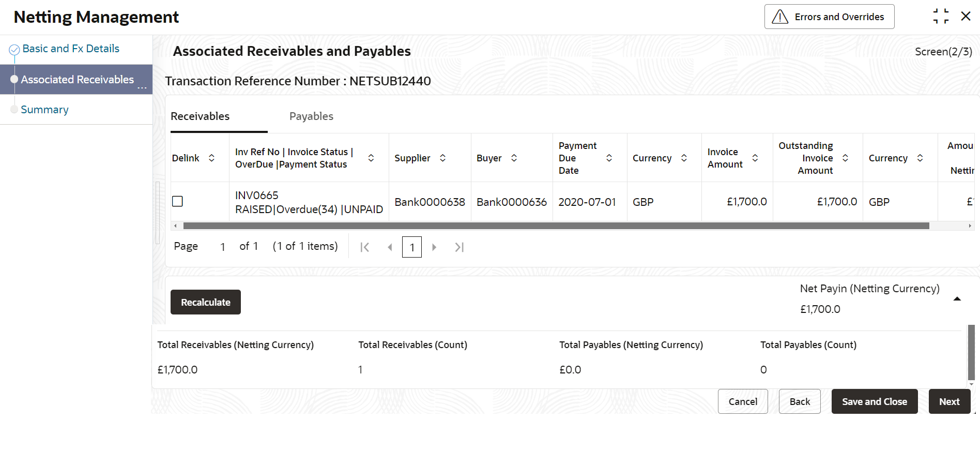This screenshot has height=465, width=980.
Task: Sort the Supplier column
Action: pyautogui.click(x=442, y=158)
